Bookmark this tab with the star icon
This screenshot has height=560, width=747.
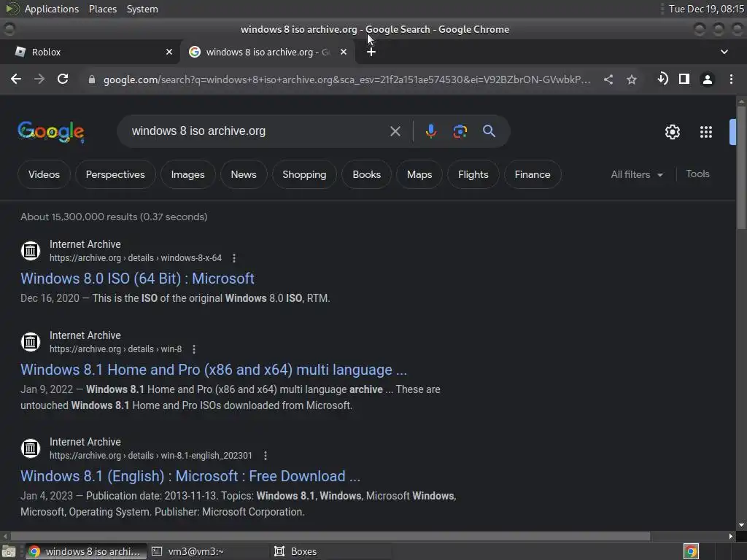pyautogui.click(x=632, y=79)
